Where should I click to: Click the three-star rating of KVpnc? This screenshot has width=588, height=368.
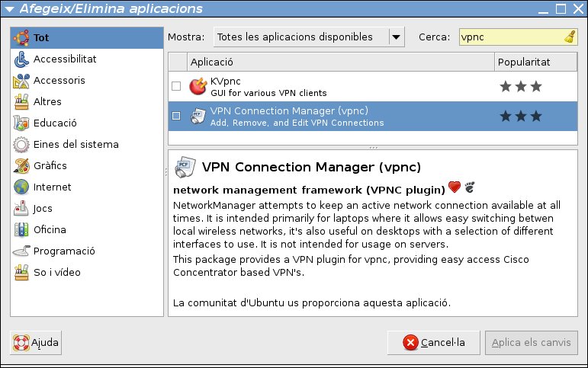[521, 87]
